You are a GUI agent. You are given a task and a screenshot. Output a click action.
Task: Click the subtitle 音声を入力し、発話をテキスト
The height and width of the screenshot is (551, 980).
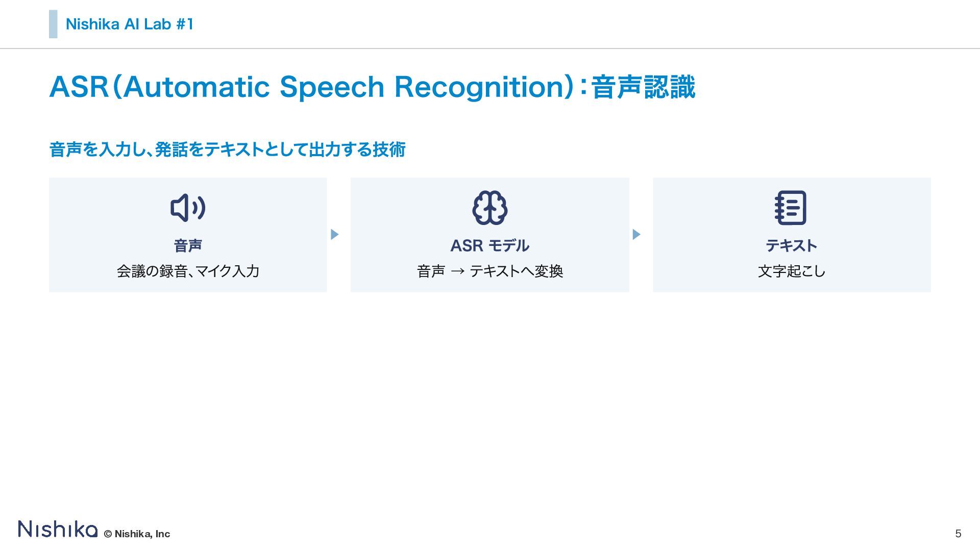227,149
